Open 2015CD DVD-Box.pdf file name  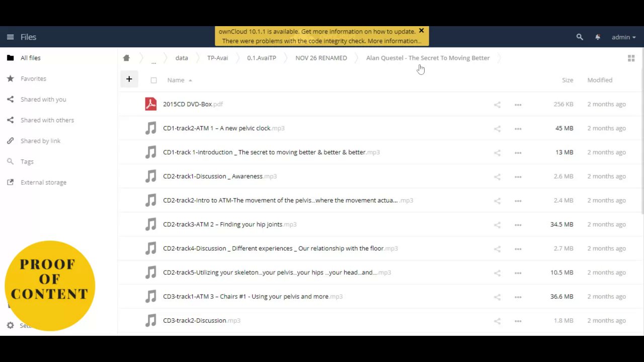pos(193,104)
